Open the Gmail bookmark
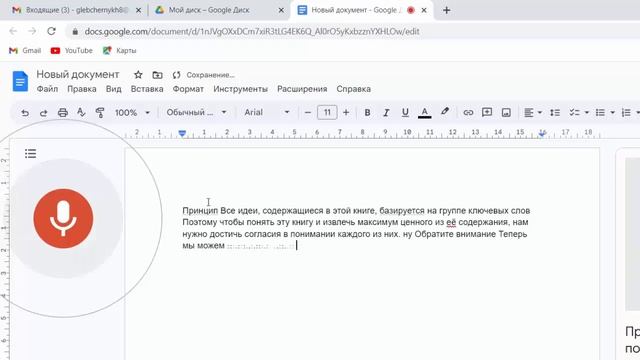 (x=25, y=51)
